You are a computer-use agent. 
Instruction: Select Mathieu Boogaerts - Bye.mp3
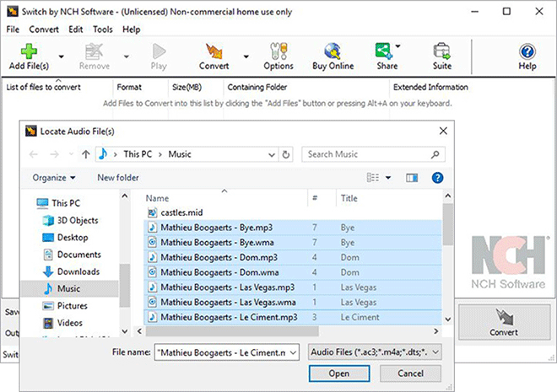click(x=292, y=228)
